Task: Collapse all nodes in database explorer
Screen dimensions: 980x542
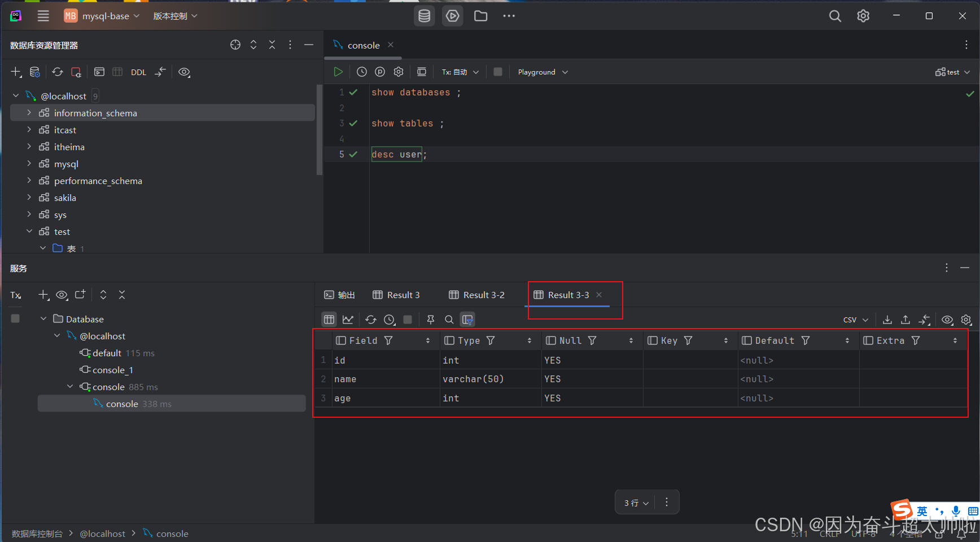Action: 272,45
